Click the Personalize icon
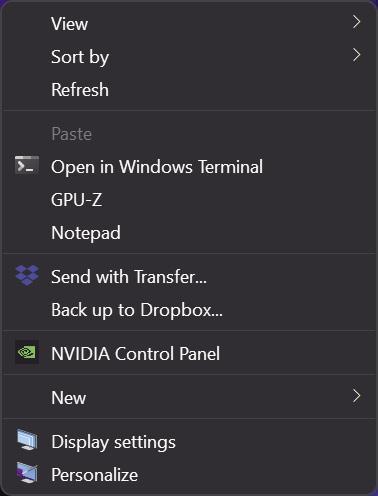Screen dimensions: 378x496 27,473
